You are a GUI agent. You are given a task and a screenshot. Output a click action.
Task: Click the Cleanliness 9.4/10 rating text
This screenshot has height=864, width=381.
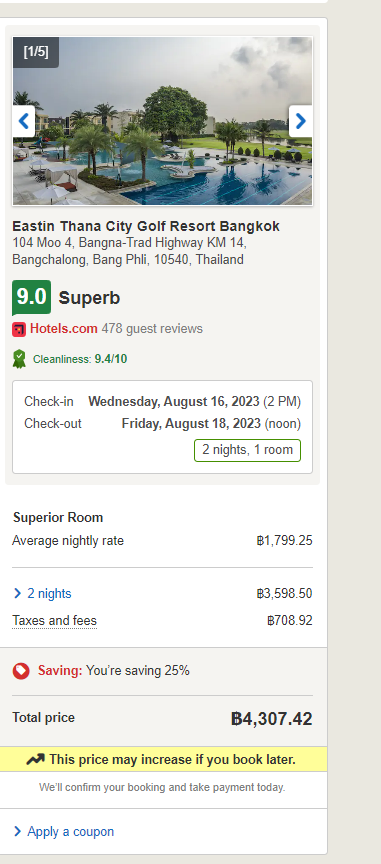tap(80, 359)
